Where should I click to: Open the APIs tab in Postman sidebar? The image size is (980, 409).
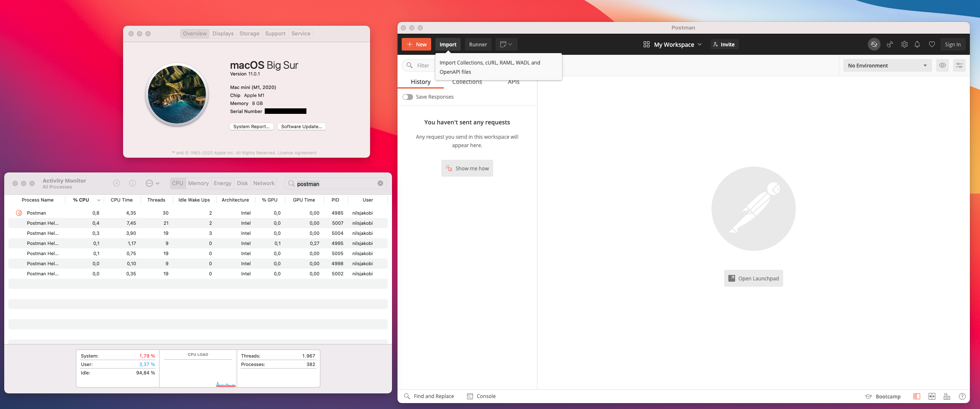(x=513, y=82)
